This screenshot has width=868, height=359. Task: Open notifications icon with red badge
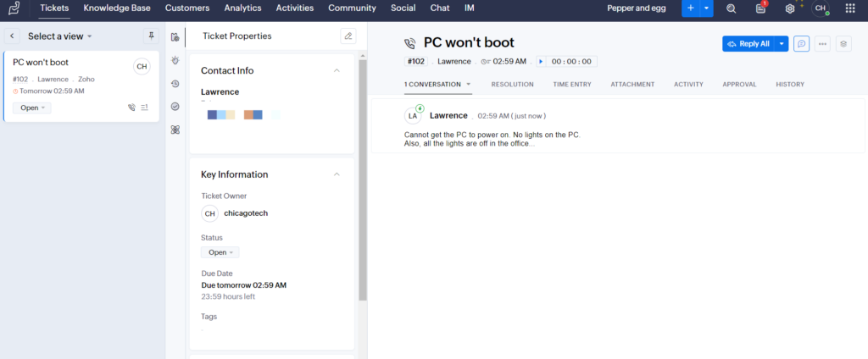(760, 8)
